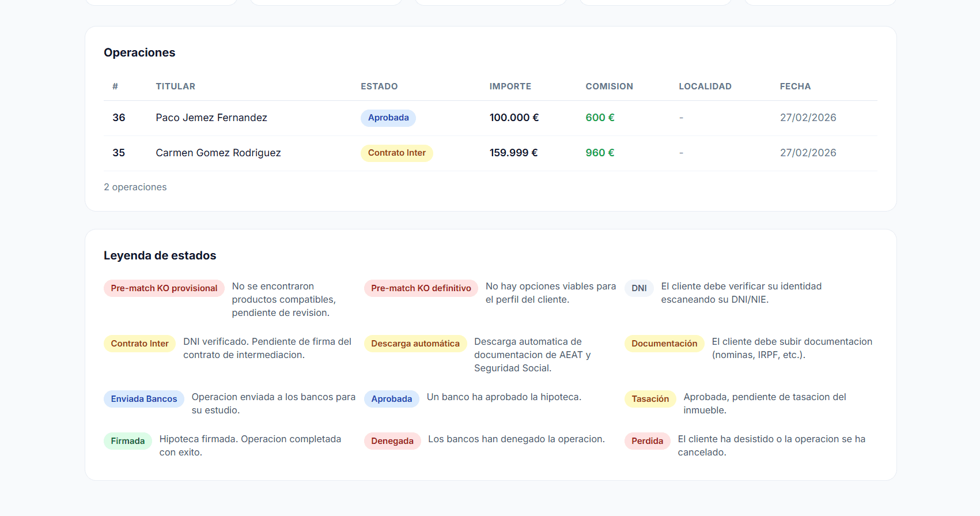This screenshot has width=980, height=516.
Task: Click the Operaciones section heading
Action: coord(139,52)
